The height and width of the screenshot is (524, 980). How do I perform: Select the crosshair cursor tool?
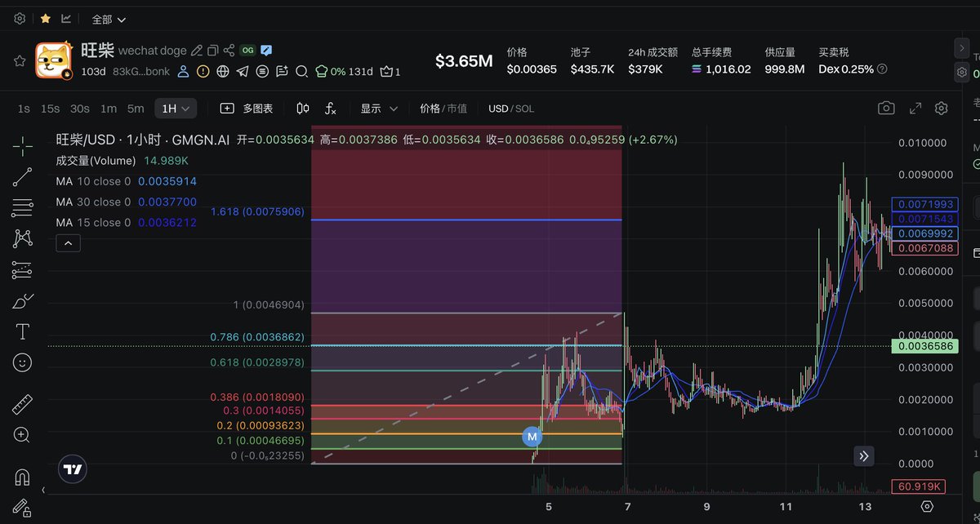click(x=23, y=146)
